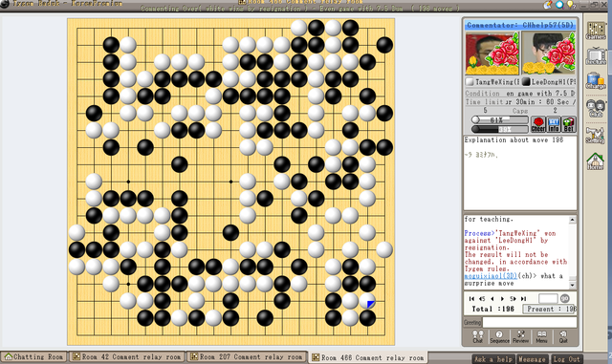Switch to Room 207 Comment relay room tab
Screen dimensions: 612x364
coord(247,356)
